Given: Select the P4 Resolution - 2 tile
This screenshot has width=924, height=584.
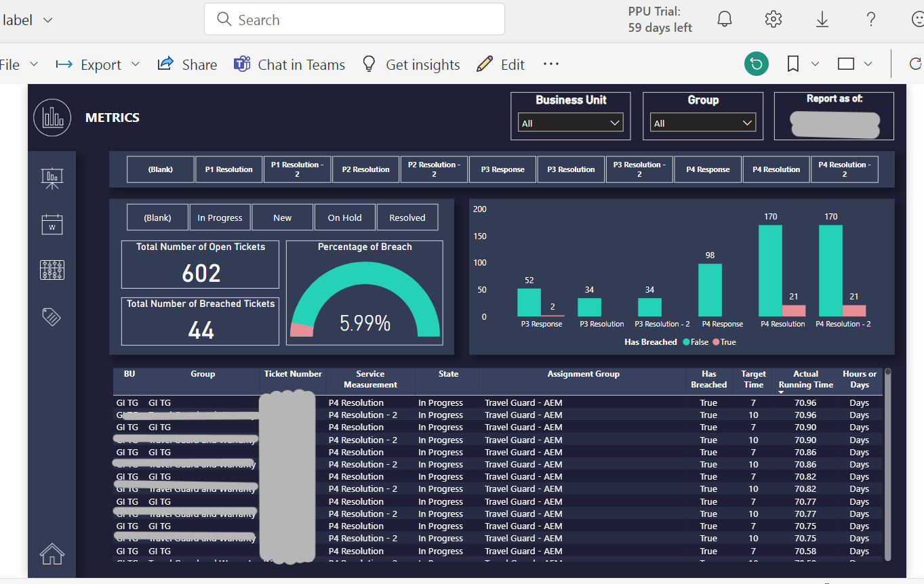Looking at the screenshot, I should pos(845,169).
